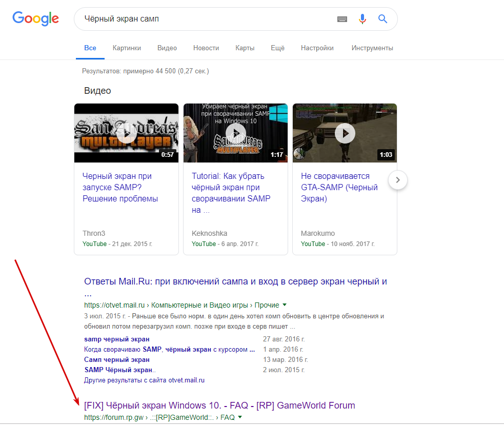Image resolution: width=504 pixels, height=426 pixels.
Task: Play the Keknoshka Windows 10 video thumbnail
Action: point(236,133)
